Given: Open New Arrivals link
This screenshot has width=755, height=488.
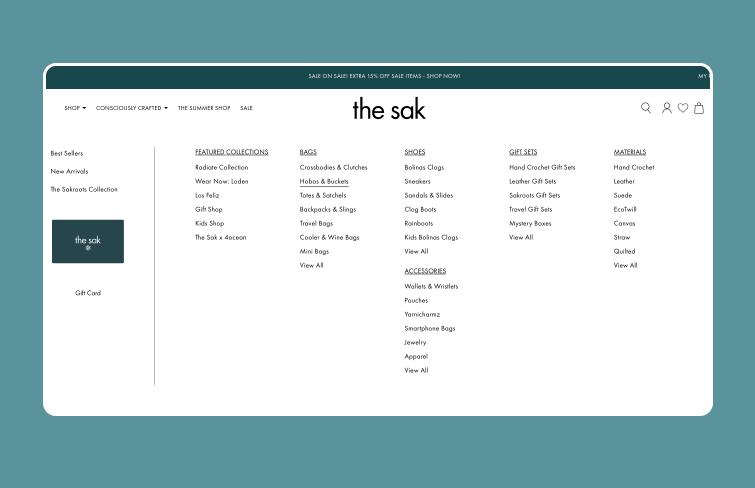Looking at the screenshot, I should pyautogui.click(x=69, y=171).
